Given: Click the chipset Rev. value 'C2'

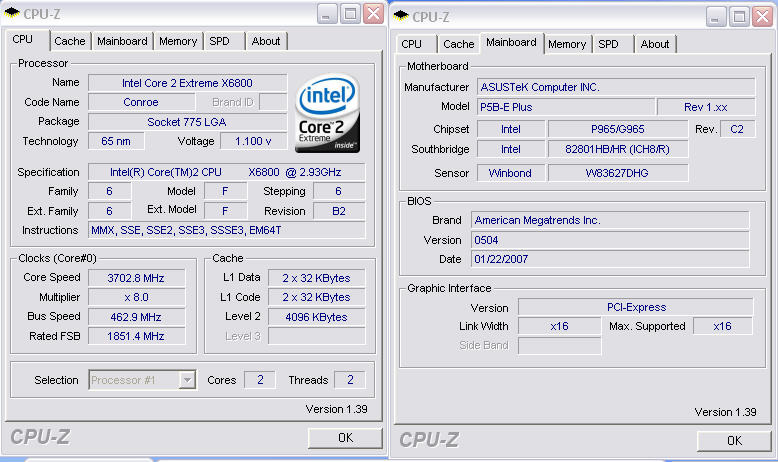Looking at the screenshot, I should 737,130.
